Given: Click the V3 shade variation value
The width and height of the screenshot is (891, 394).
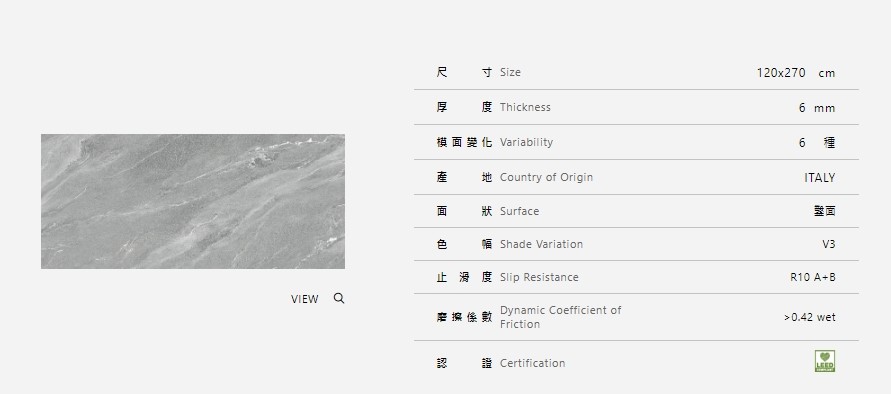Looking at the screenshot, I should tap(828, 244).
